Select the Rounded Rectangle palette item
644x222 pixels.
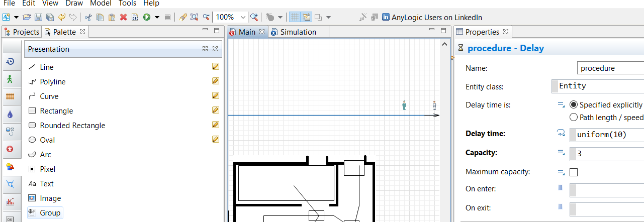pyautogui.click(x=72, y=126)
